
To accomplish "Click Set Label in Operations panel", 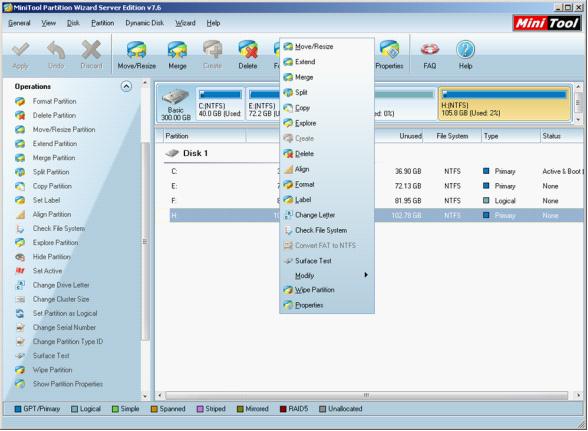I will click(x=46, y=200).
